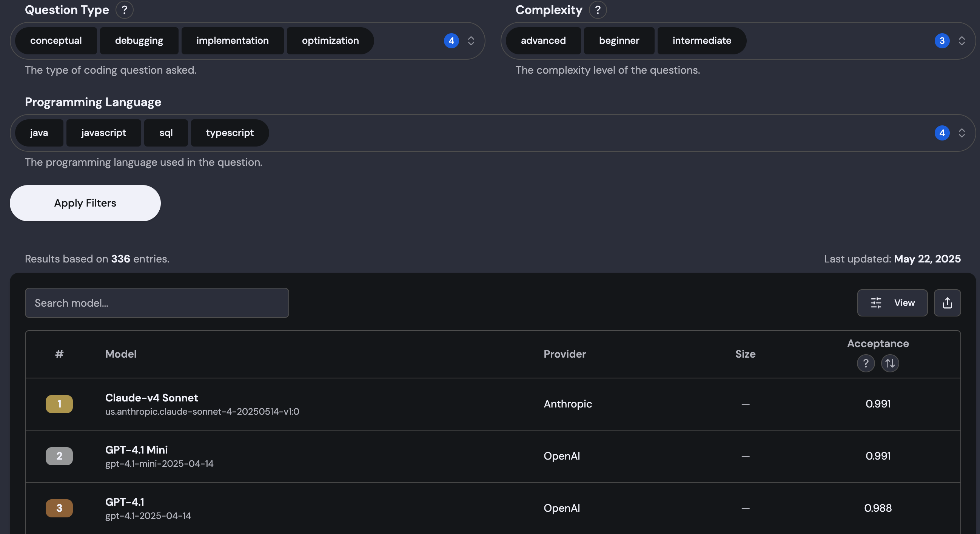Open the Claude-v4 Sonnet model name
This screenshot has height=534, width=980.
[151, 398]
